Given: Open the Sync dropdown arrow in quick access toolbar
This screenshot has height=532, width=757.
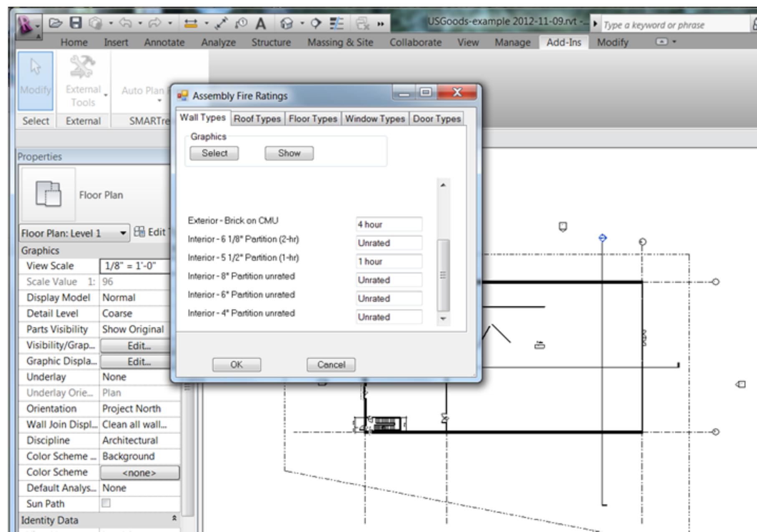Looking at the screenshot, I should click(x=111, y=24).
